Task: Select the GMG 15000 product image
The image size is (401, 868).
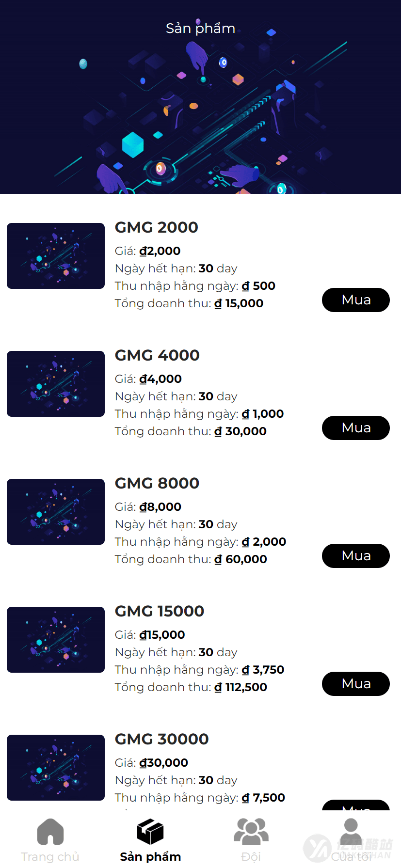Action: [x=56, y=640]
